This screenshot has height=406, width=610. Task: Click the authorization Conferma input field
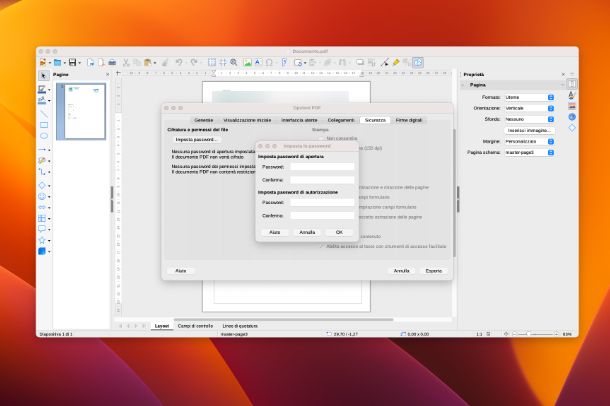tap(322, 215)
